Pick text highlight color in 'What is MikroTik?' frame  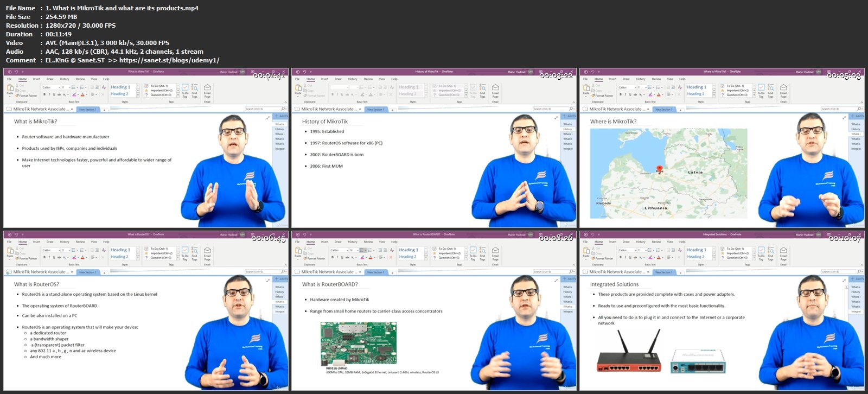(74, 94)
